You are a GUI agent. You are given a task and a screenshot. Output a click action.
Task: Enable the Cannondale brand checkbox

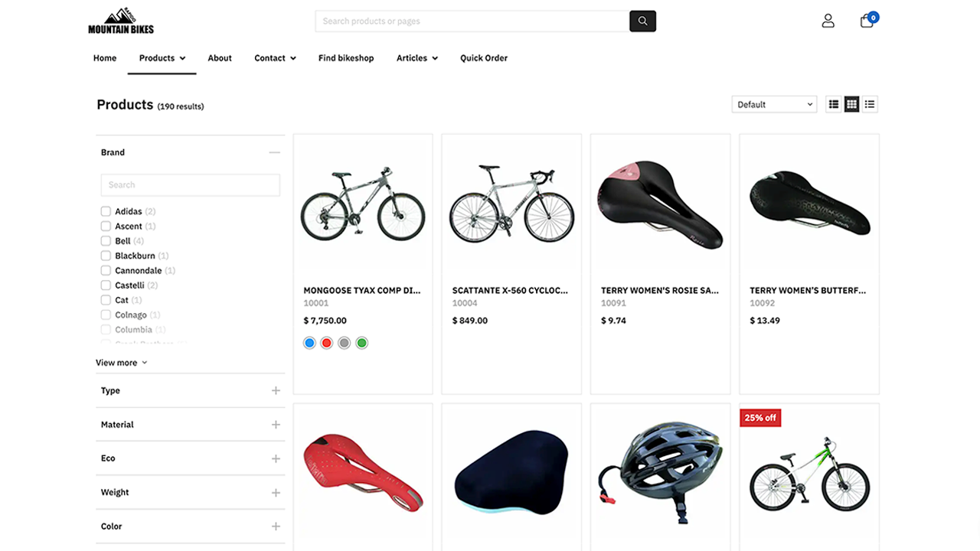click(x=105, y=270)
